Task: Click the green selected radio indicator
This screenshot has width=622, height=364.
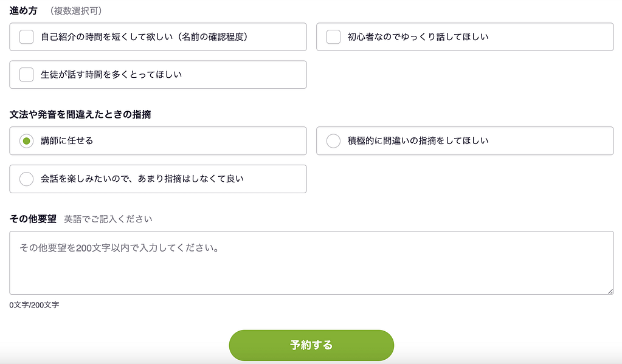Action: click(x=26, y=141)
